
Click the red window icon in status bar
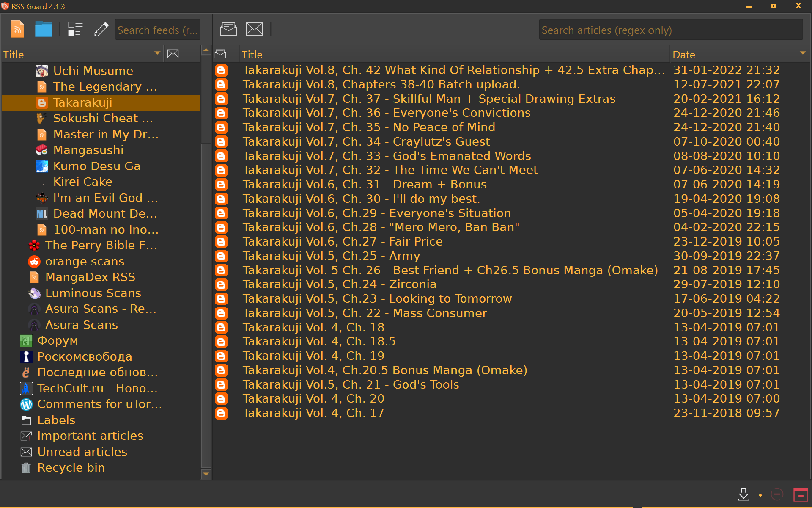coord(800,494)
